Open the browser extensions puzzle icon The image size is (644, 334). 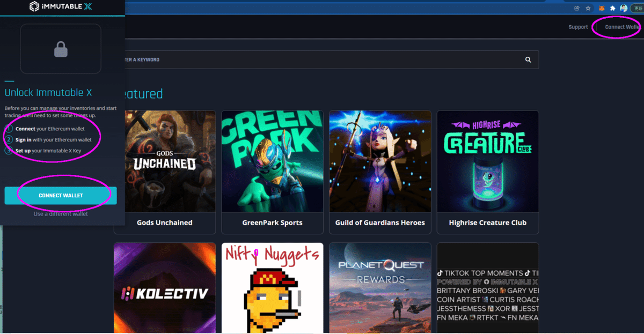[613, 9]
